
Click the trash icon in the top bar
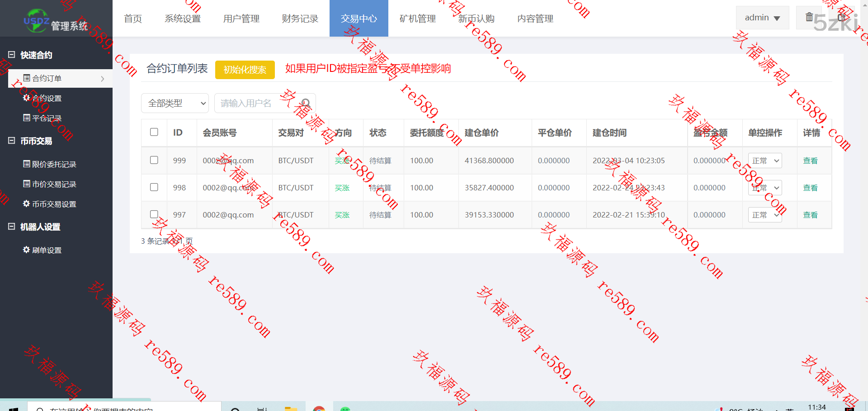tap(809, 18)
